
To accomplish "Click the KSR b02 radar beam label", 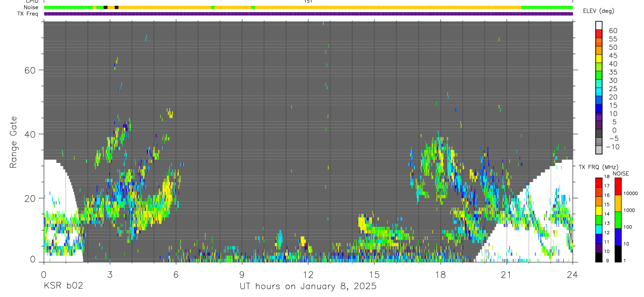I will click(63, 287).
